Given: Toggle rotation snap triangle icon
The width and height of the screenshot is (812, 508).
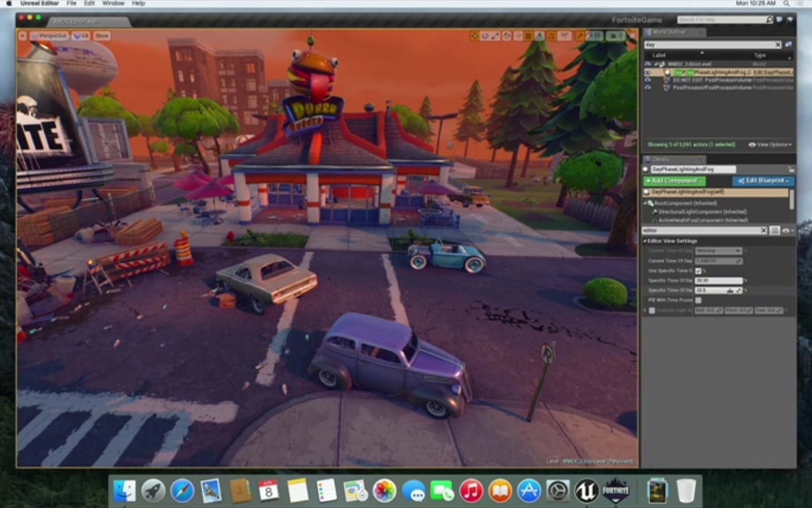Looking at the screenshot, I should pyautogui.click(x=551, y=36).
